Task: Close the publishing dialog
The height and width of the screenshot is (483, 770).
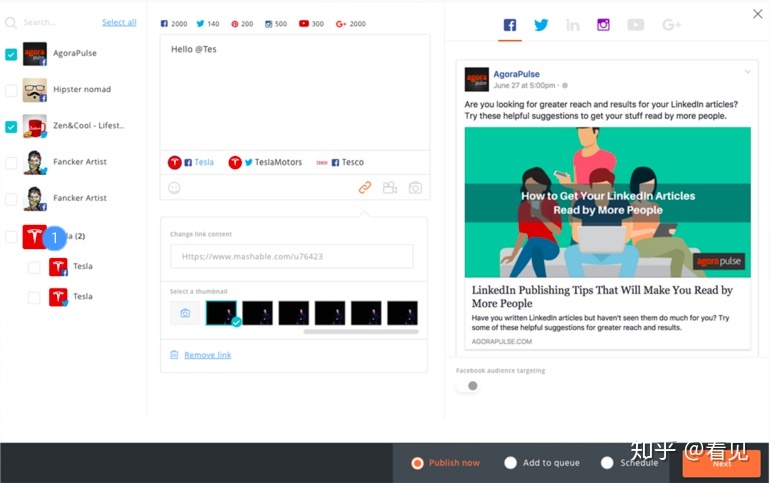Action: 758,14
